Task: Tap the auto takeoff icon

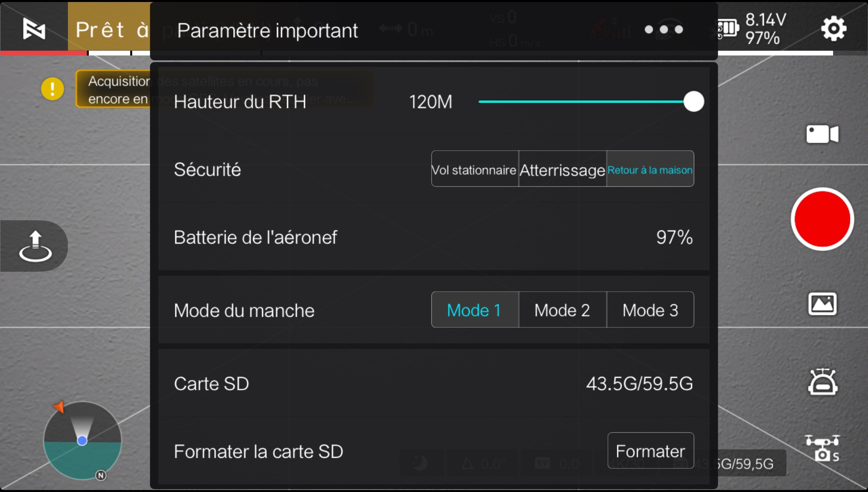Action: tap(35, 246)
